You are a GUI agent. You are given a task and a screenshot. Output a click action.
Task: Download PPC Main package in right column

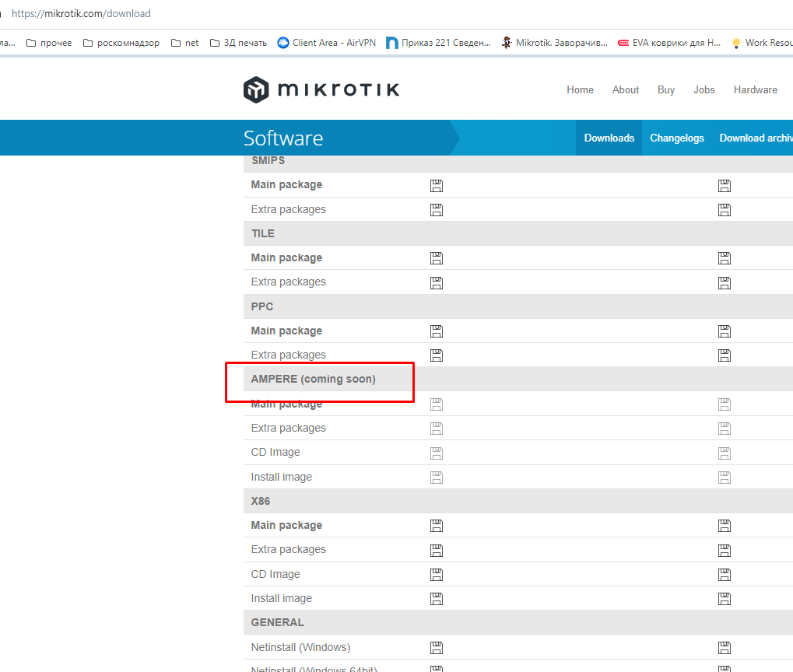pos(725,331)
